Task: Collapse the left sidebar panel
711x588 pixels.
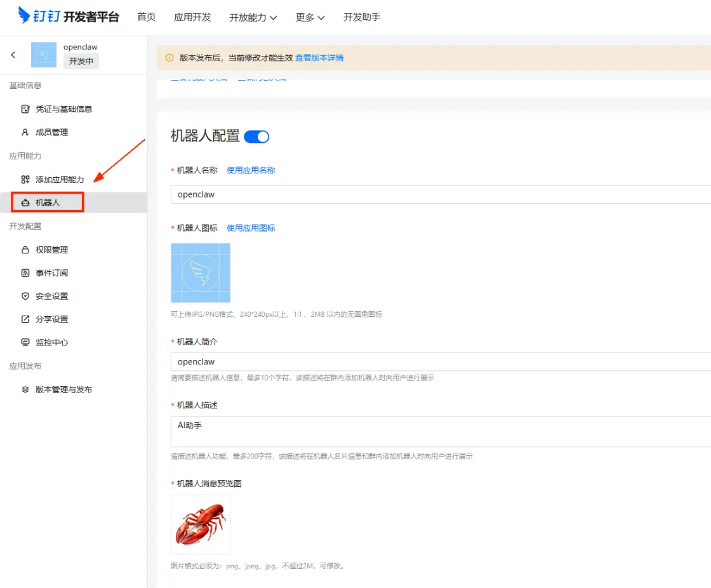Action: pos(13,55)
